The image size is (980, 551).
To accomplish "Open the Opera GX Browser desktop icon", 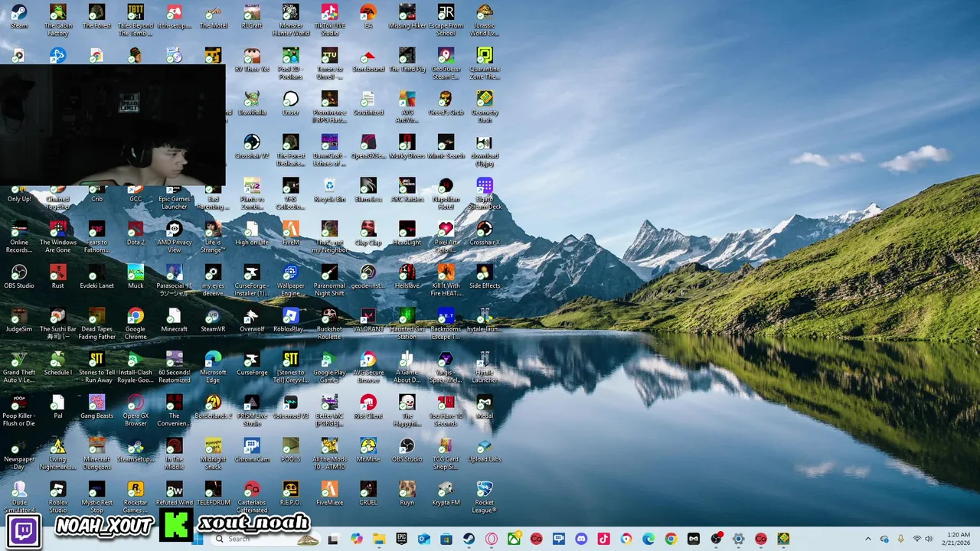I will click(136, 411).
